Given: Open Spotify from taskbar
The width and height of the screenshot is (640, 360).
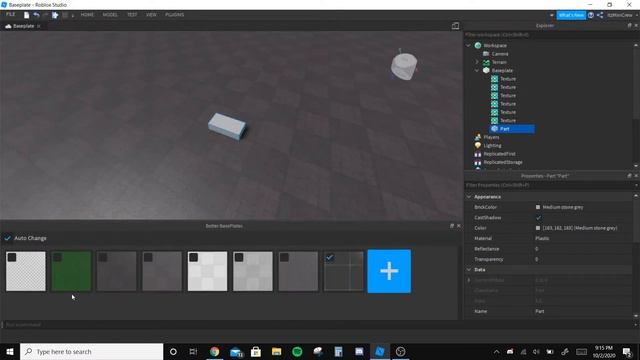Looking at the screenshot, I should pyautogui.click(x=297, y=351).
